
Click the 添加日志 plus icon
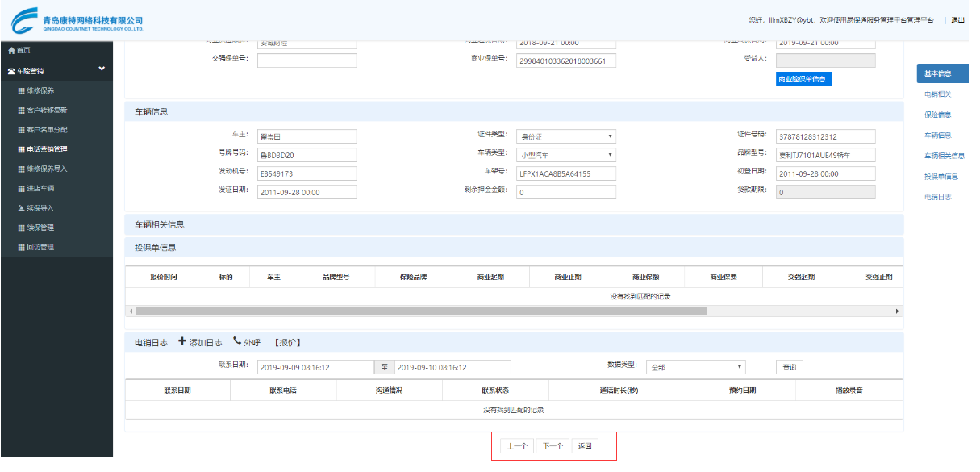point(182,341)
